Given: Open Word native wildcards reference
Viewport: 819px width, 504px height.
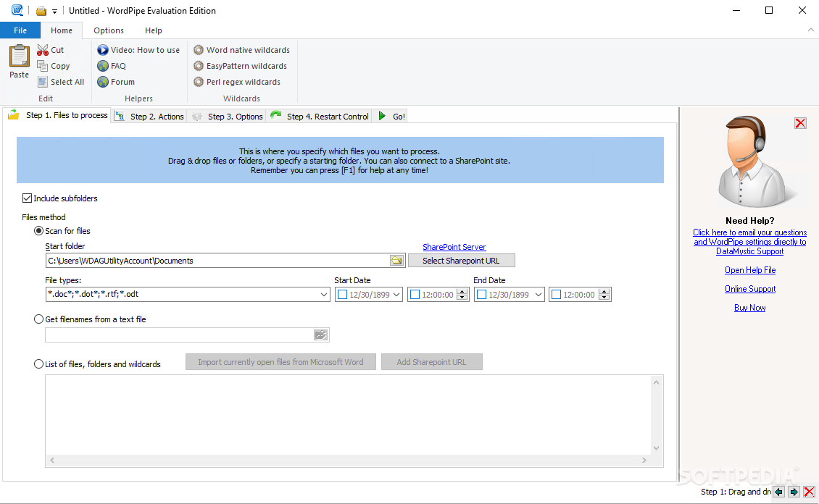Looking at the screenshot, I should 241,50.
